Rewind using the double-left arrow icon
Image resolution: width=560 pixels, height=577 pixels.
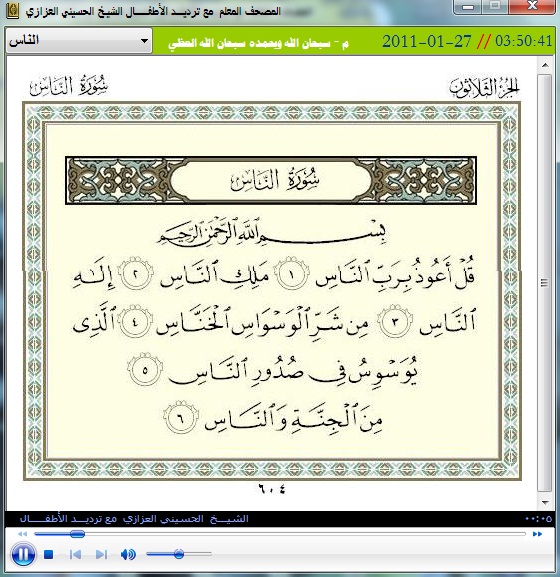click(22, 534)
